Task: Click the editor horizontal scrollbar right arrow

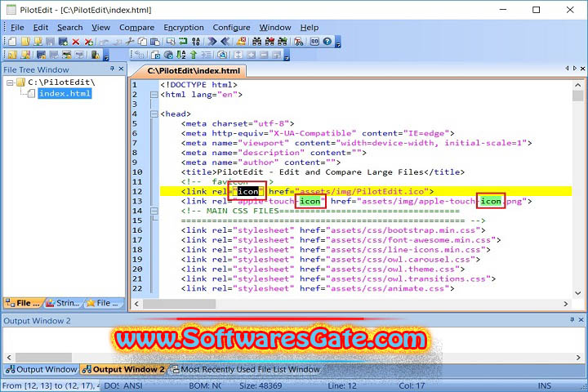Action: pos(565,304)
